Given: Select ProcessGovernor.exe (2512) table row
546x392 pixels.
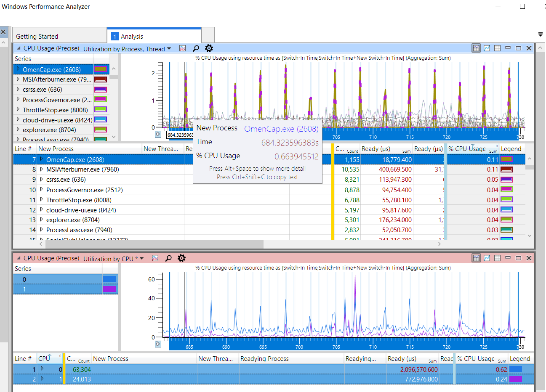Looking at the screenshot, I should point(269,190).
